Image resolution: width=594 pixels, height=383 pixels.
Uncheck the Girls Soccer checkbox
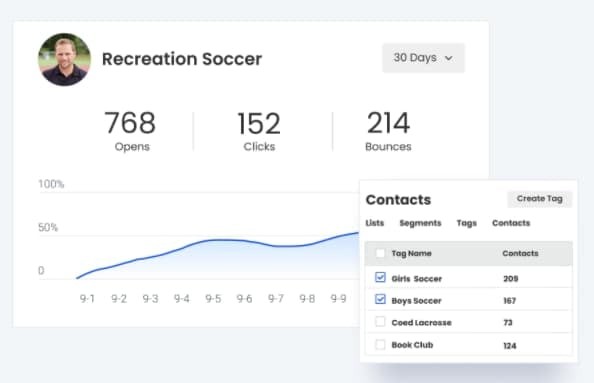coord(380,277)
